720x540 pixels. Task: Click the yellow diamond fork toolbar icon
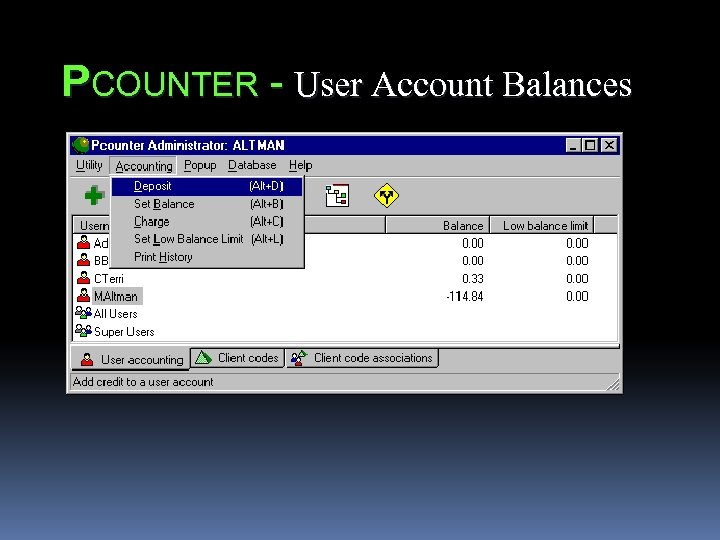(x=386, y=196)
